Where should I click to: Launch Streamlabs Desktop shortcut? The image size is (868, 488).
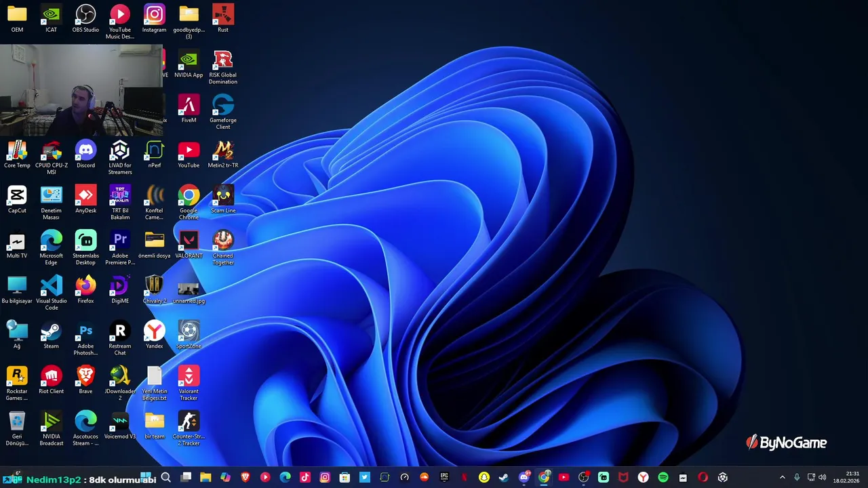click(85, 248)
